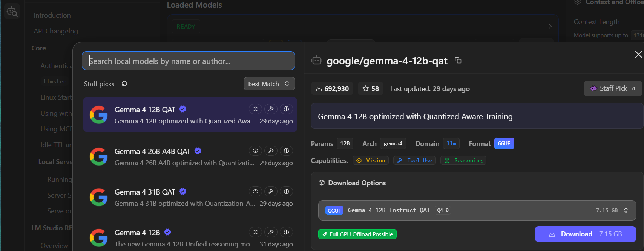Click verified badge next to Gemma 4 12B QAT
Image resolution: width=644 pixels, height=251 pixels.
pos(183,109)
